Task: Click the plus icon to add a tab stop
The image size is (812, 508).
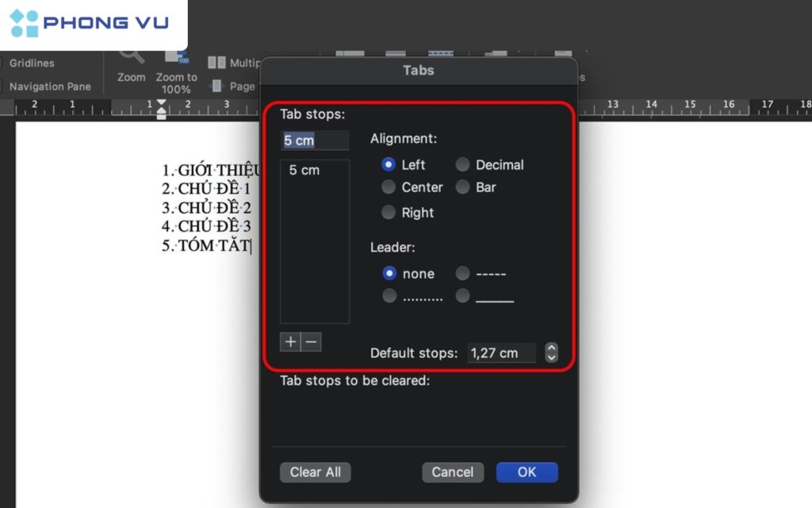Action: 290,341
